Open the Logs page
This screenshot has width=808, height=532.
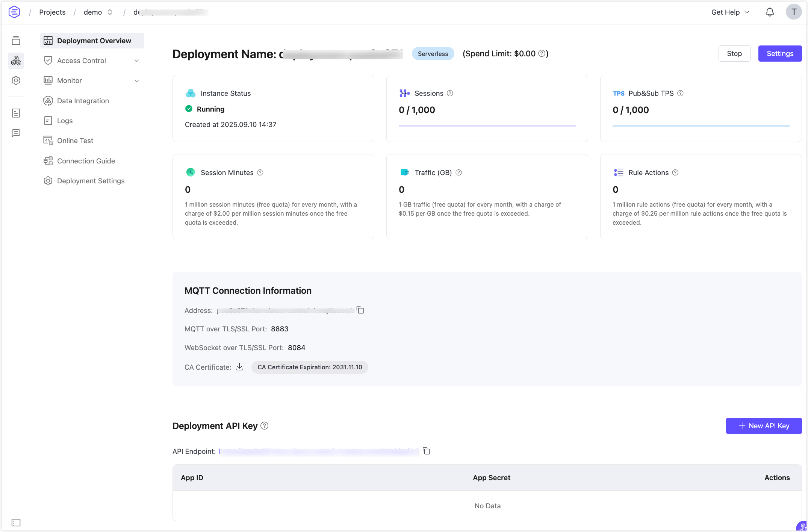(x=65, y=121)
